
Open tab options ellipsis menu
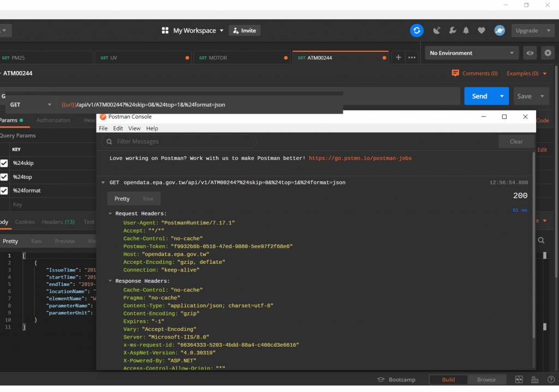(412, 58)
